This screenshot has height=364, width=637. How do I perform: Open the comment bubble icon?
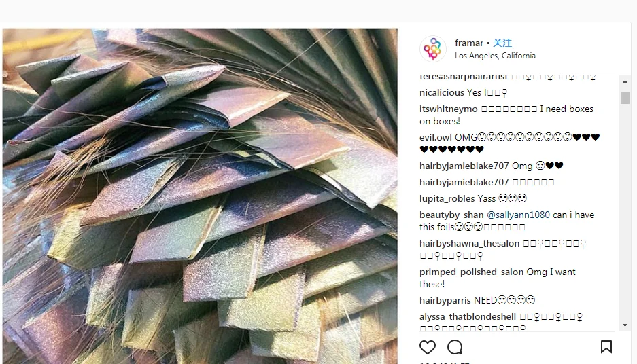pyautogui.click(x=455, y=348)
